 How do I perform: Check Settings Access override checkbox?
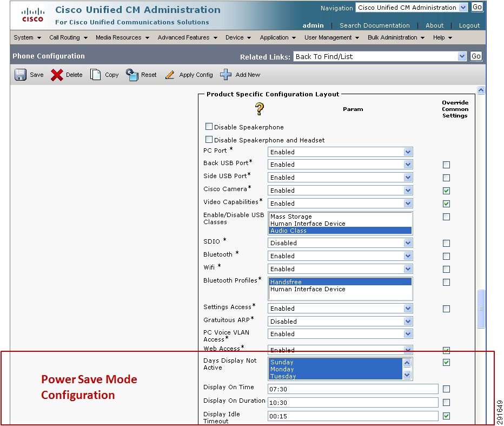pyautogui.click(x=446, y=309)
